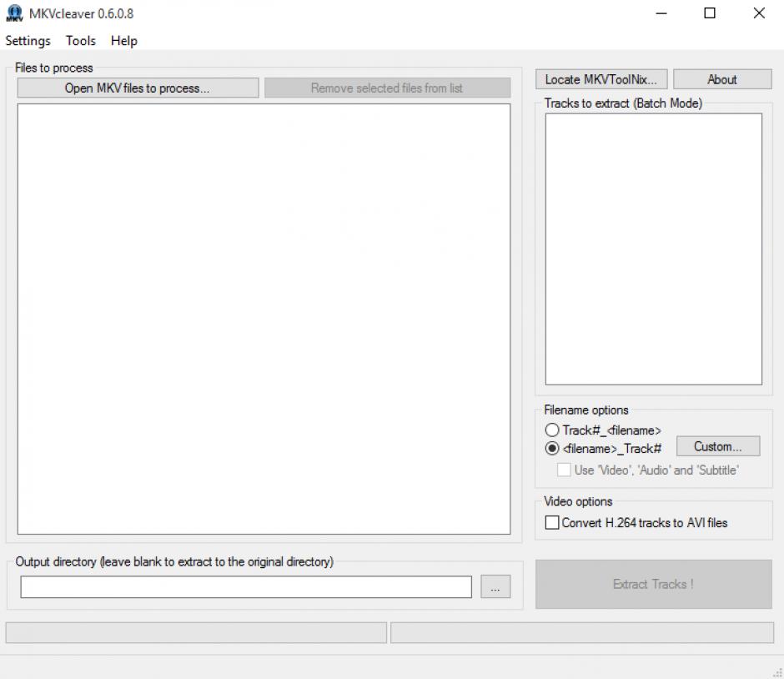784x679 pixels.
Task: Close the MKVcleaver window
Action: pyautogui.click(x=759, y=13)
